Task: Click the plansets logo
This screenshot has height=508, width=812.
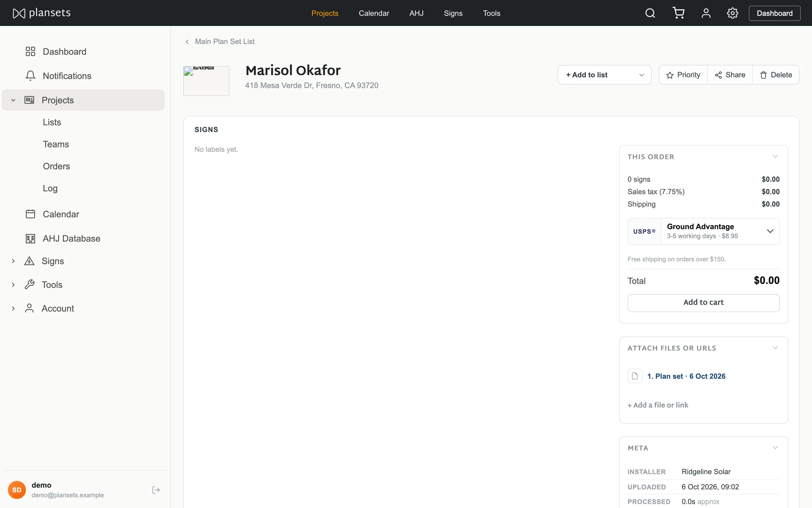Action: pos(42,13)
